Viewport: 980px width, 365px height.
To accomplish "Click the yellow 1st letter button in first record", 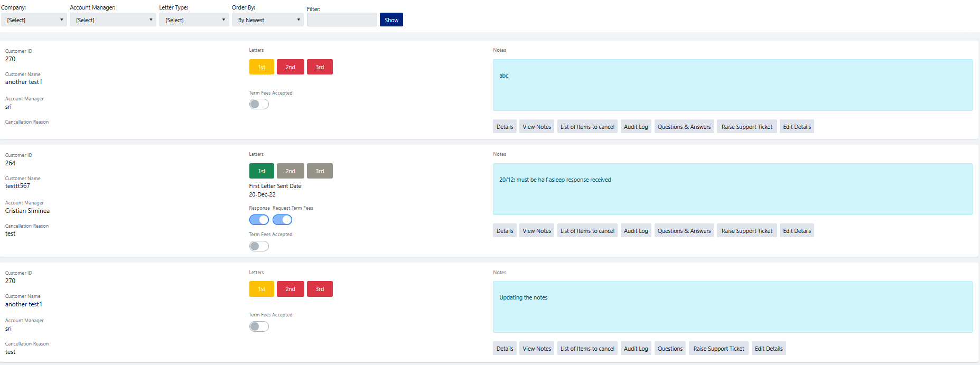I will tap(262, 67).
